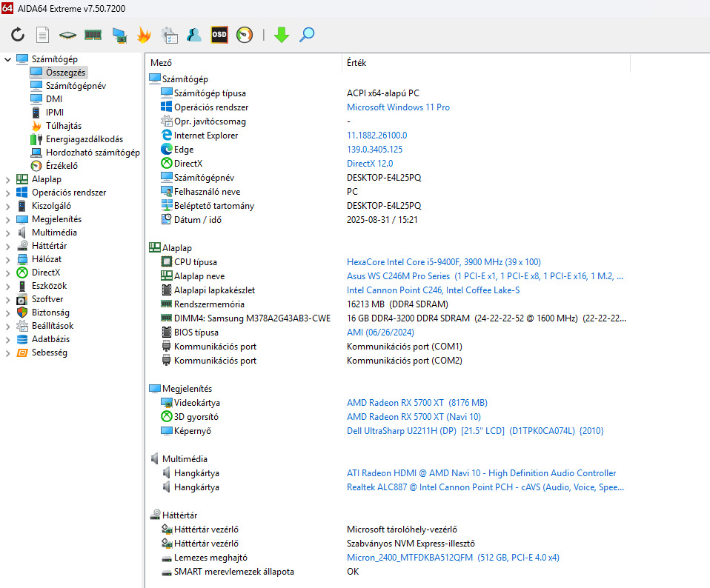Select Beállítások in the tree
Image resolution: width=710 pixels, height=588 pixels.
click(52, 326)
